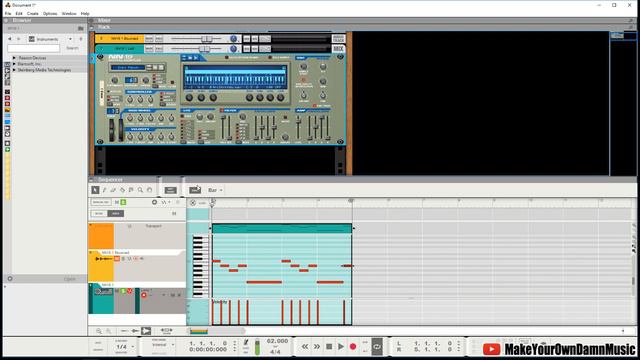Click zoom in icon below track list

pyautogui.click(x=99, y=331)
